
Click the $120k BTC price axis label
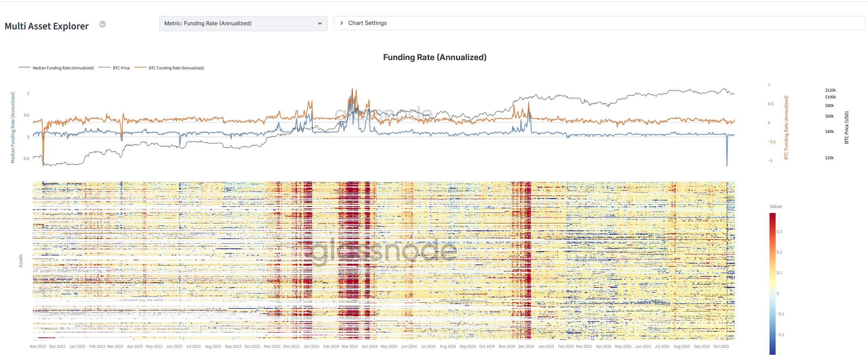[x=830, y=90]
